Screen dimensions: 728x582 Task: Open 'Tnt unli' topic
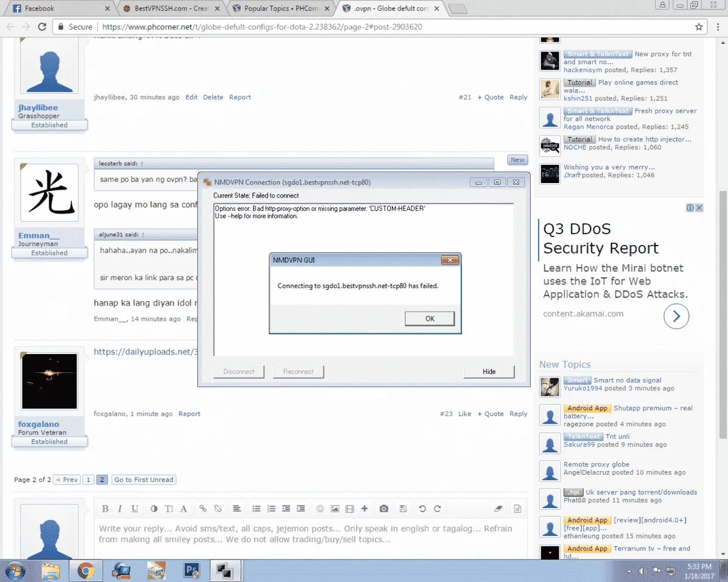click(618, 436)
